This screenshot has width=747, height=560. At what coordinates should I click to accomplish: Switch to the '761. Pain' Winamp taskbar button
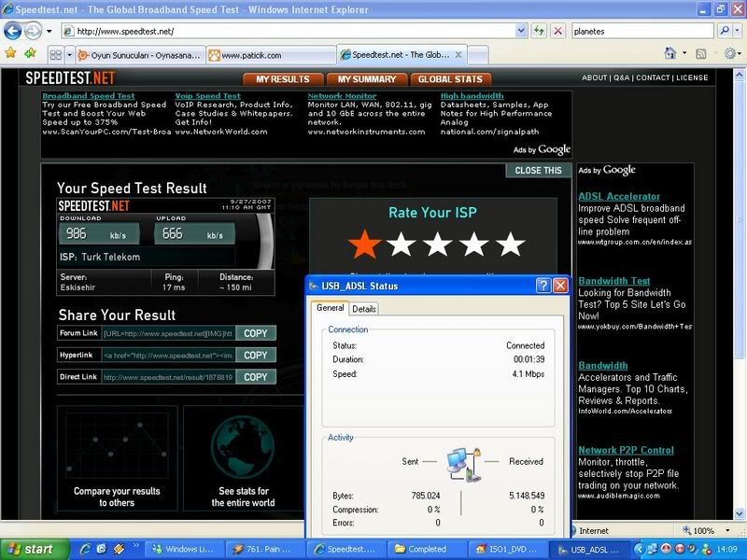[264, 549]
